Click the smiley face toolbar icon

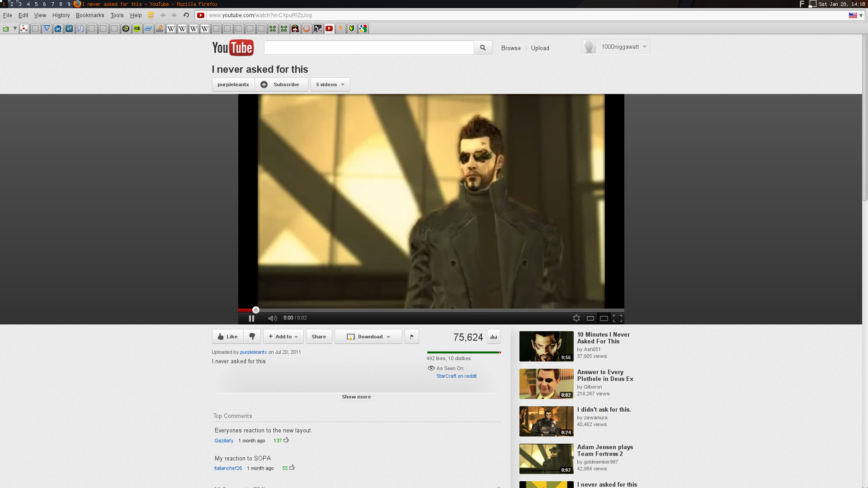pyautogui.click(x=151, y=15)
